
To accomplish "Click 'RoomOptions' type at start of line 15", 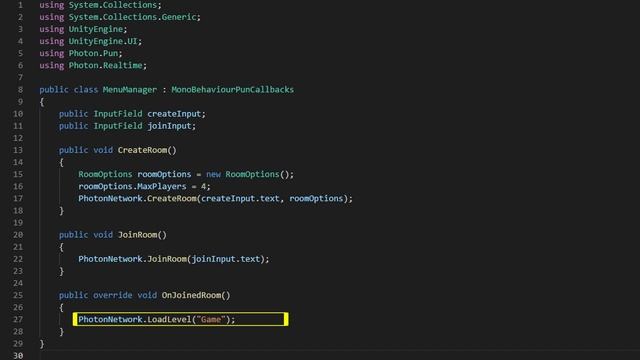I will [105, 174].
